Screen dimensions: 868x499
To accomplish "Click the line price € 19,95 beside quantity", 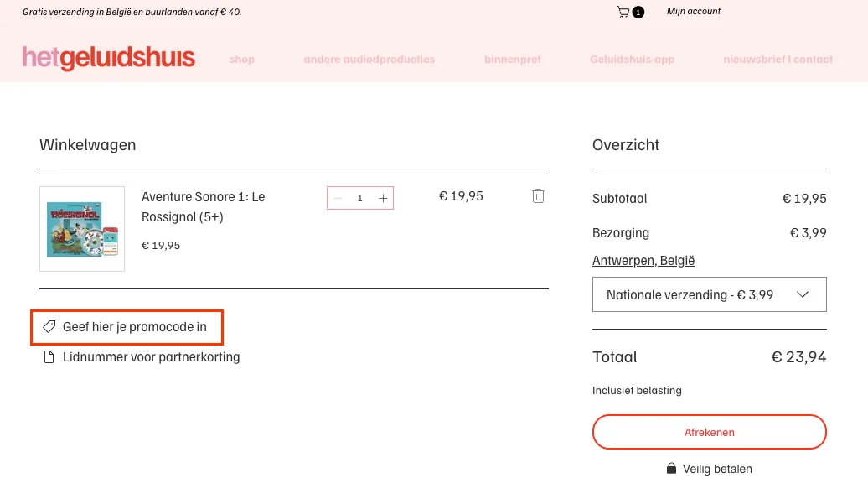I will pos(461,196).
